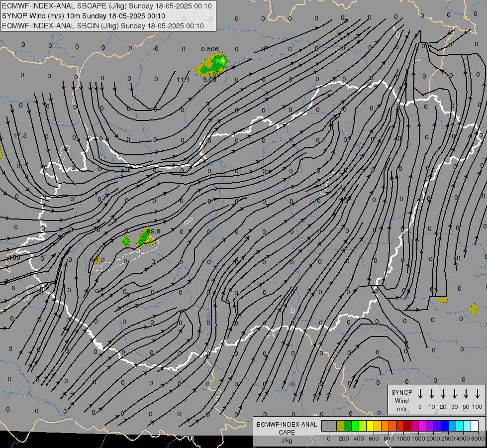This screenshot has width=487, height=448.
Task: Click the SYNOP Wind m/s legend label
Action: point(401,400)
